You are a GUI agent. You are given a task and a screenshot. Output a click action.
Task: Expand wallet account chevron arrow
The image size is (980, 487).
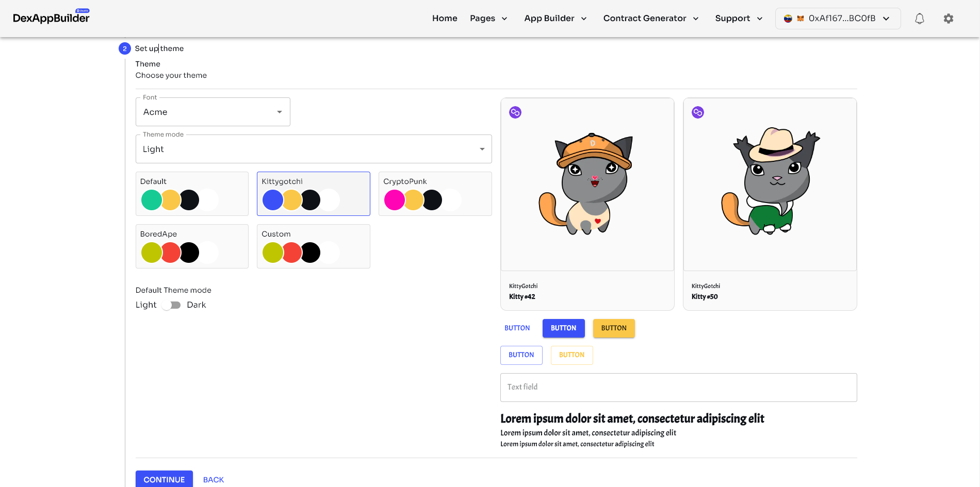point(886,19)
